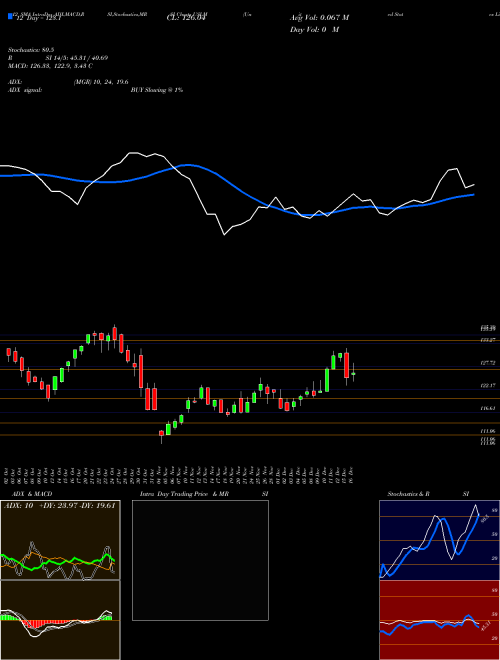The image size is (500, 660).
Task: Click the blue Stochastics chart thumbnail
Action: [x=439, y=540]
